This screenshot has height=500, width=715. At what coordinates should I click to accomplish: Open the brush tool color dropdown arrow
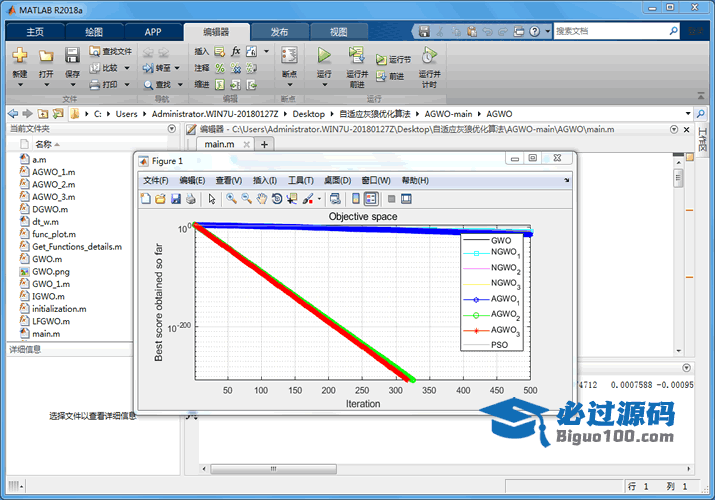tap(319, 199)
